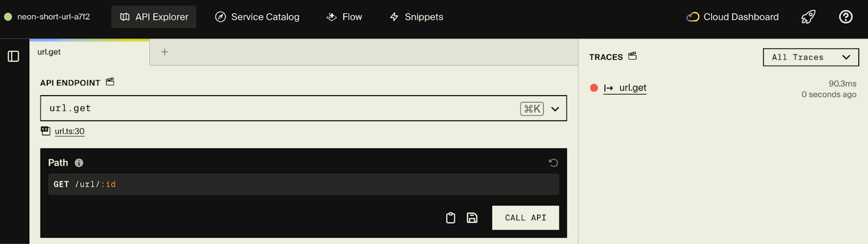Click the rocket launch icon
The image size is (868, 244).
808,17
